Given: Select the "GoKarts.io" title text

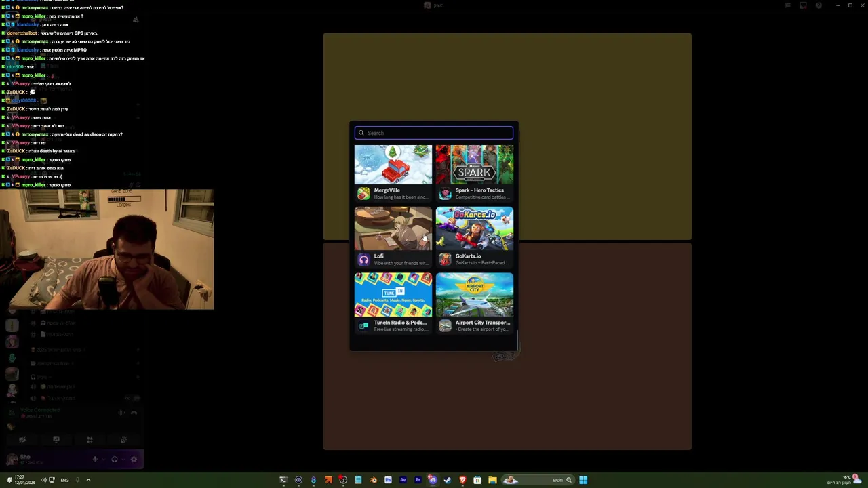Looking at the screenshot, I should point(468,256).
